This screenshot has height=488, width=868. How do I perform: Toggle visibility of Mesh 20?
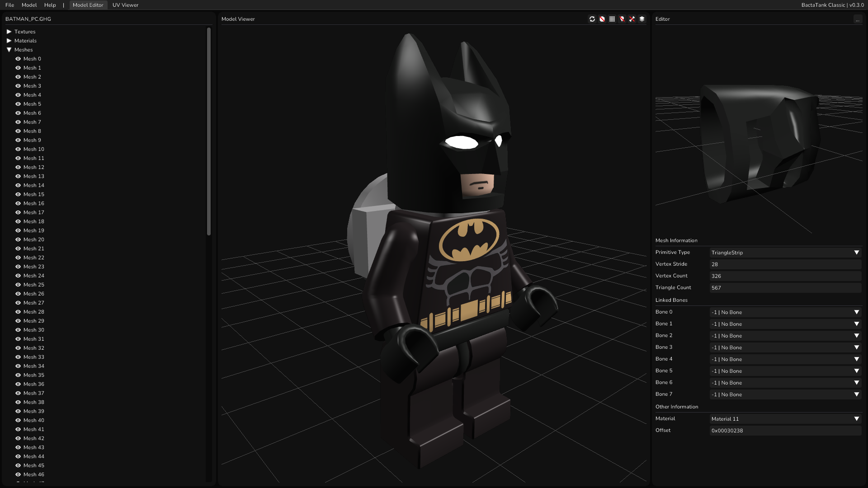click(x=18, y=239)
